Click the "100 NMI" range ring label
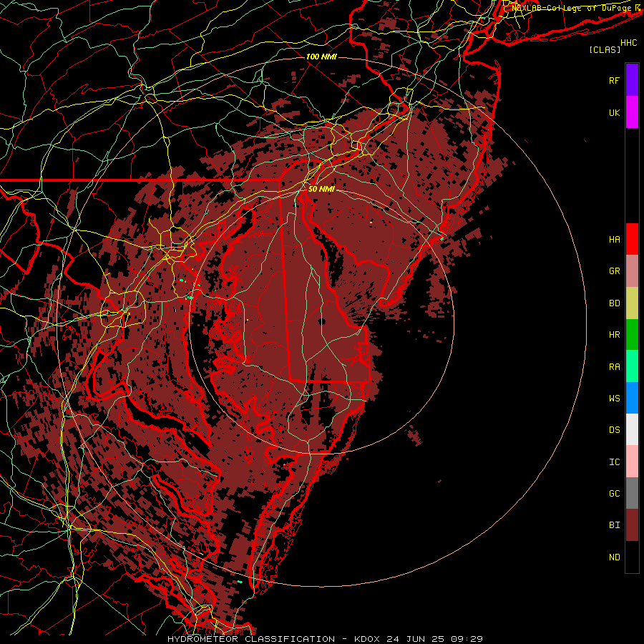This screenshot has width=644, height=644. pos(321,57)
